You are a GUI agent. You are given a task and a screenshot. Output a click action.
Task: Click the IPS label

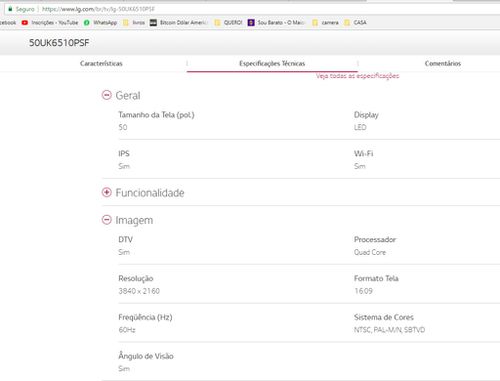point(124,154)
